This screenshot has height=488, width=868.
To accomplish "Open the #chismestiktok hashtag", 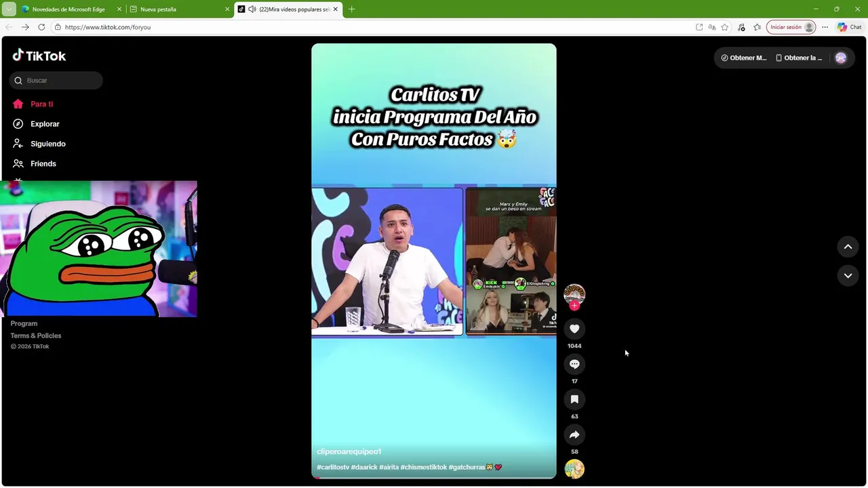I will 424,468.
